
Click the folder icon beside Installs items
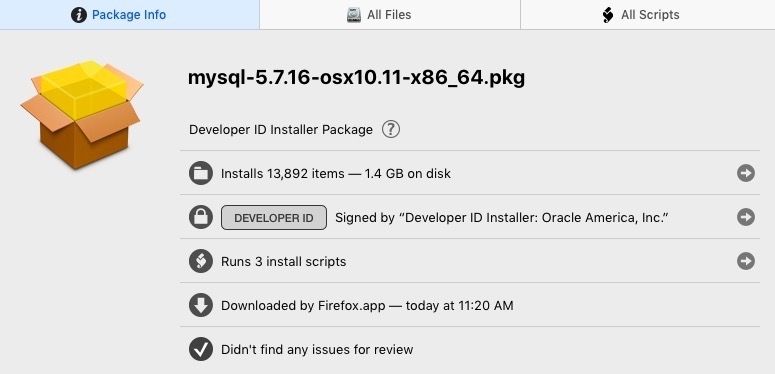(201, 173)
